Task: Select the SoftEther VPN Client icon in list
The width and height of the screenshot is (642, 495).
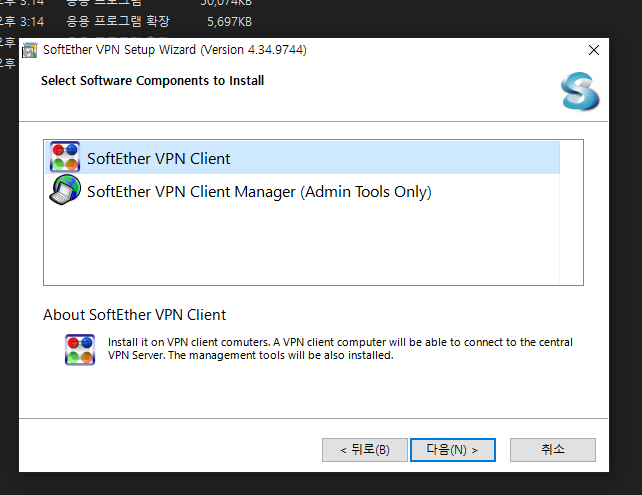Action: pos(65,157)
